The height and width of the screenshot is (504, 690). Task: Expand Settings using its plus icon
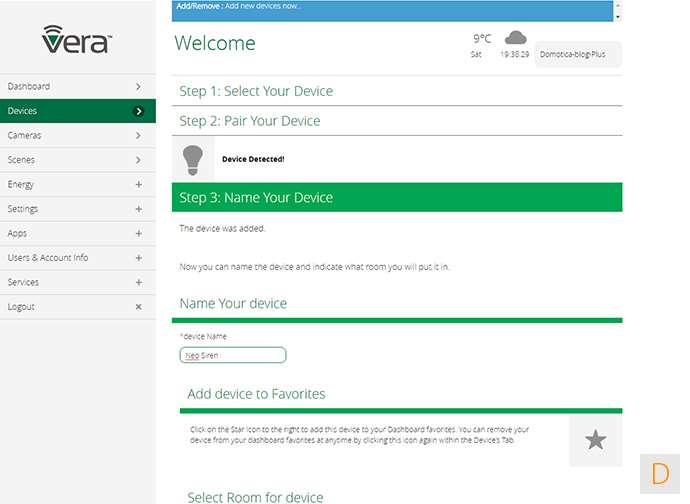(x=138, y=209)
